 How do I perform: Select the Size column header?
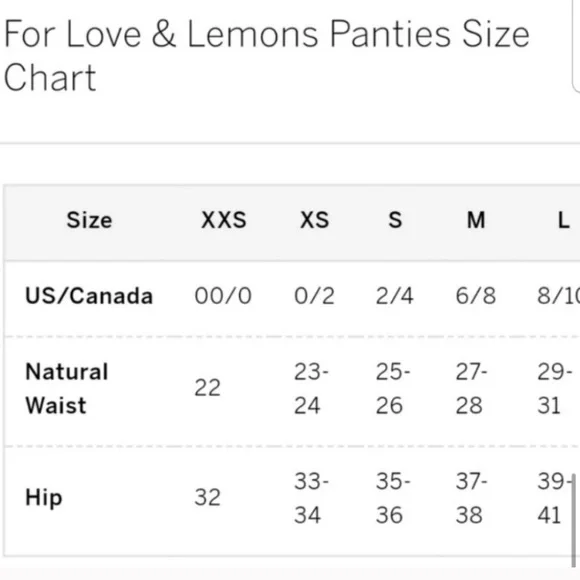click(x=89, y=220)
